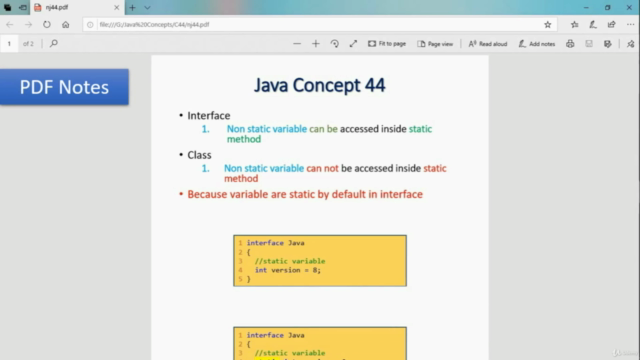Screen dimensions: 640x360
Task: Click 'Because variable are static by default' line
Action: point(305,194)
